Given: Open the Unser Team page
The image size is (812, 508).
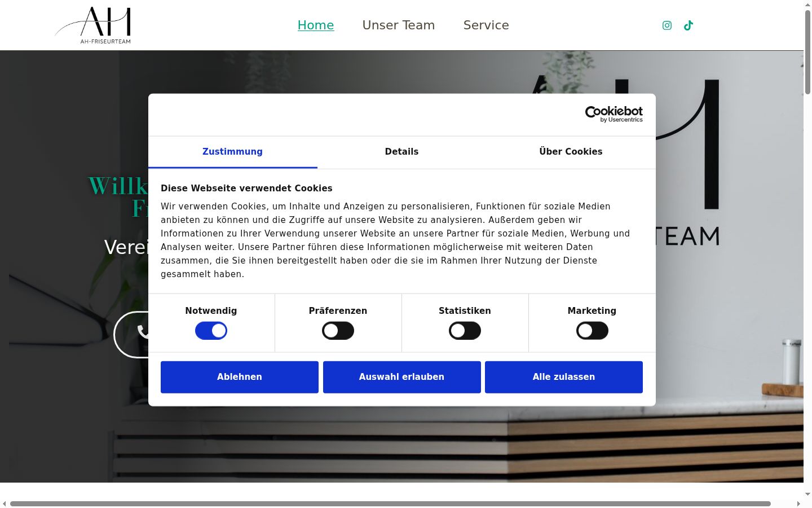Looking at the screenshot, I should [x=399, y=25].
